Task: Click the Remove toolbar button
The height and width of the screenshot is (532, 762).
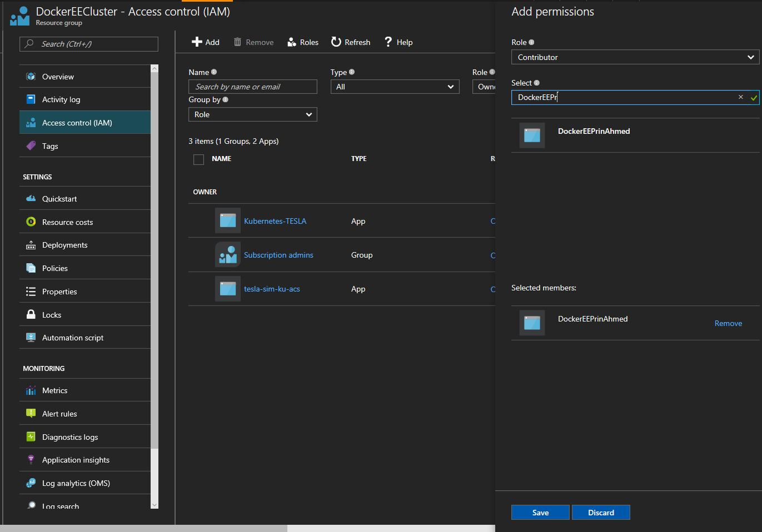Action: 253,42
